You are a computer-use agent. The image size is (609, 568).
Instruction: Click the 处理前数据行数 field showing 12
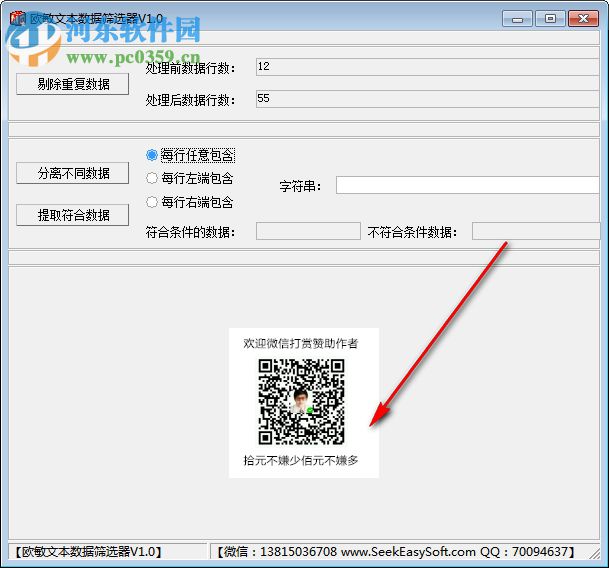click(x=428, y=67)
